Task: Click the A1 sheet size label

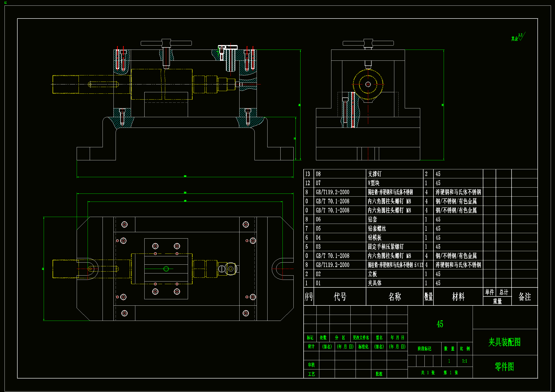Action: (x=5, y=3)
